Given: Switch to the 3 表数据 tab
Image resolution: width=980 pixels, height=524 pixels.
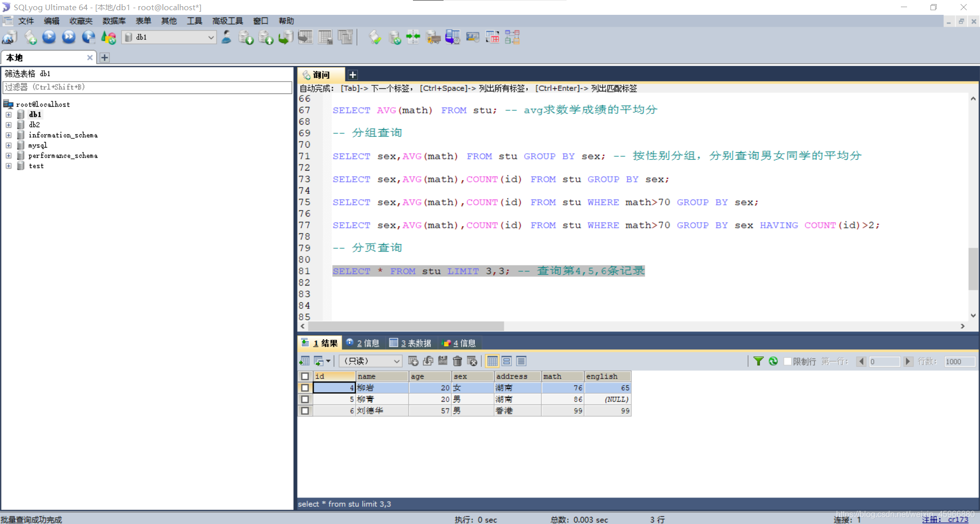Looking at the screenshot, I should click(x=410, y=343).
